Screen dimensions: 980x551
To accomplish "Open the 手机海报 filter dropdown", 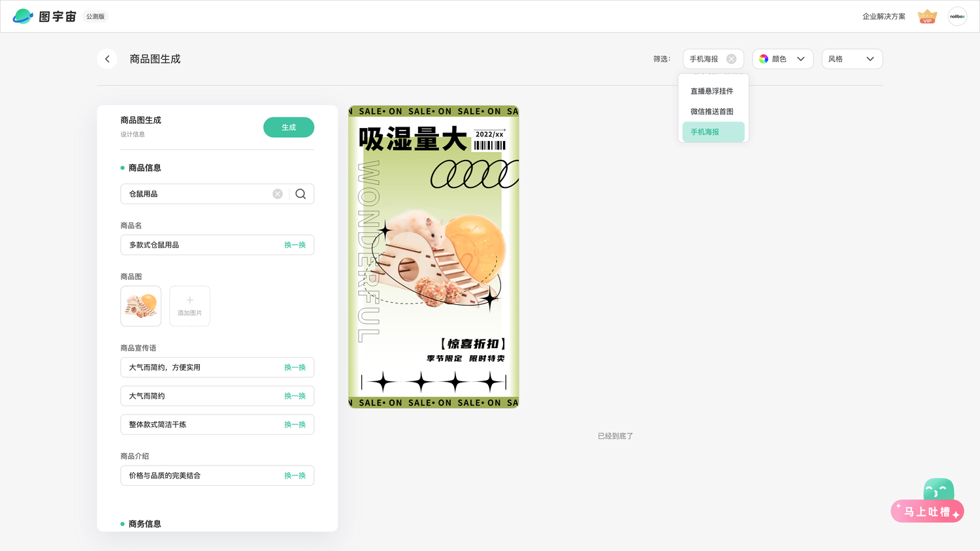I will click(713, 59).
